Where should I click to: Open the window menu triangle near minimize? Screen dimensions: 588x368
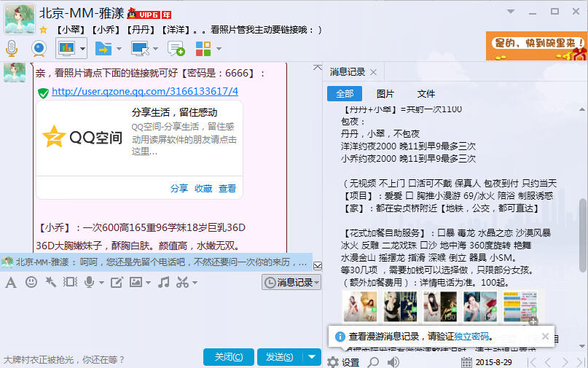pyautogui.click(x=511, y=11)
